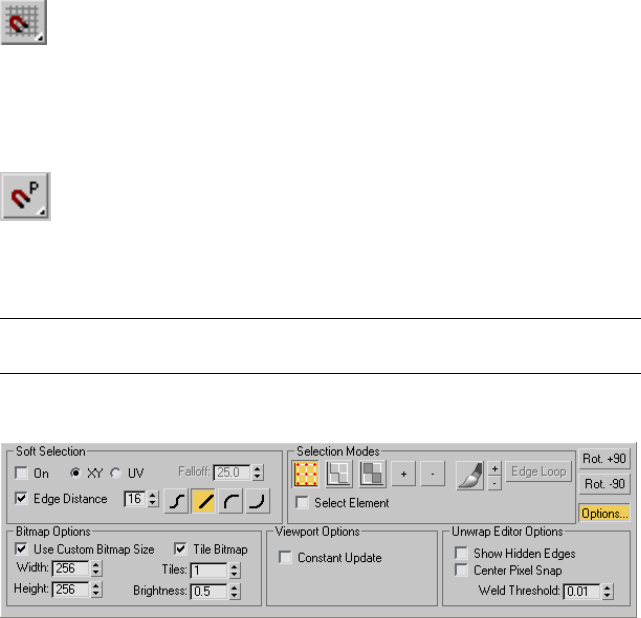Select Edge sub-object selection mode

(x=339, y=474)
